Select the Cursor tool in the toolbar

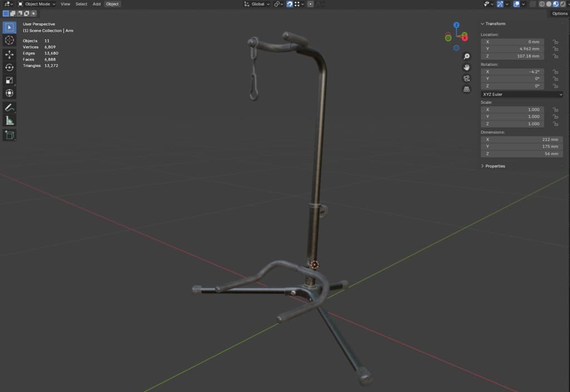coord(9,40)
